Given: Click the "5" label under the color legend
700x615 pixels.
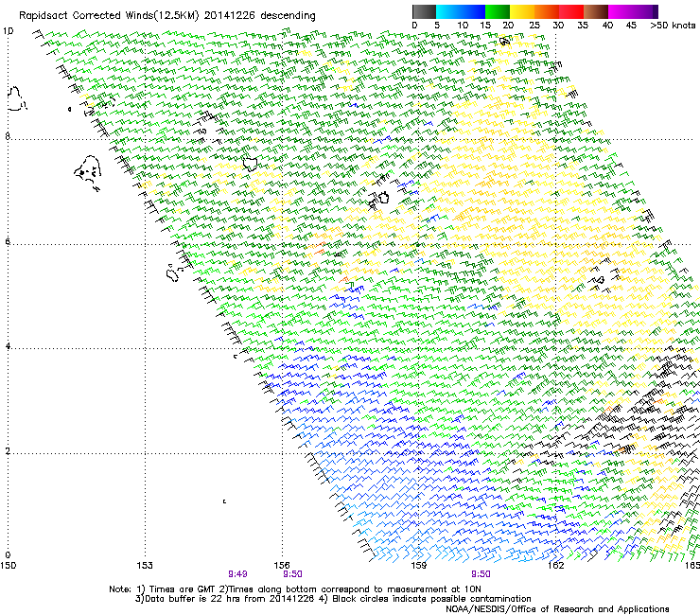Looking at the screenshot, I should tap(437, 26).
